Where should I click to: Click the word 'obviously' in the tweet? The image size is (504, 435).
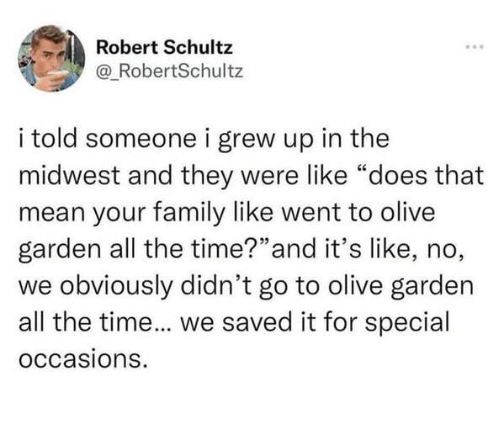[x=117, y=287]
